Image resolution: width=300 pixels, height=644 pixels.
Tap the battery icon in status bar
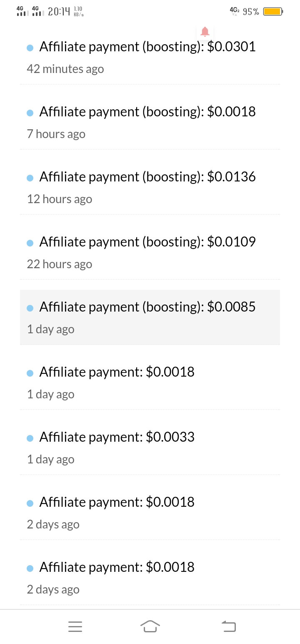[273, 12]
